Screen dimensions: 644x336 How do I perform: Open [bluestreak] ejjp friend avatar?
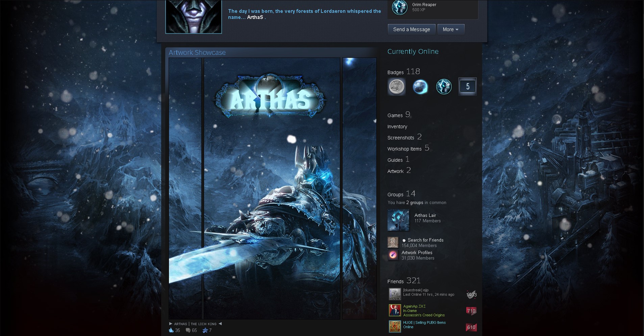(x=395, y=294)
